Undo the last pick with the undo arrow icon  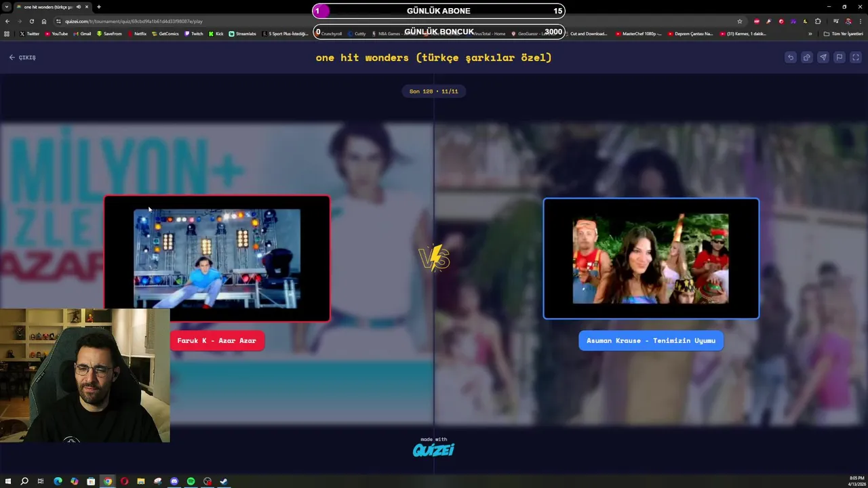point(790,58)
